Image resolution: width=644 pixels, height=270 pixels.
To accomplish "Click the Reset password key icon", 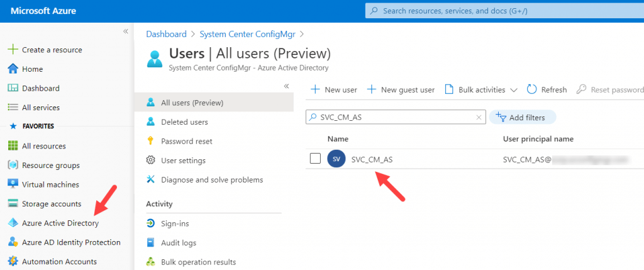I will coord(581,89).
